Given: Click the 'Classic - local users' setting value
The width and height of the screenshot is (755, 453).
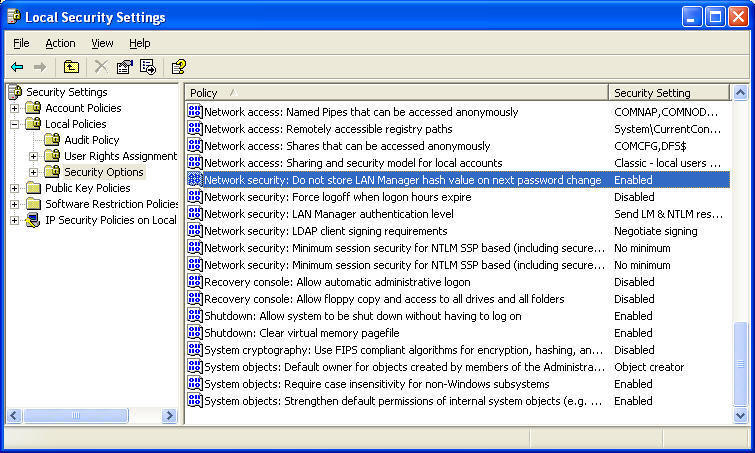Looking at the screenshot, I should (667, 163).
